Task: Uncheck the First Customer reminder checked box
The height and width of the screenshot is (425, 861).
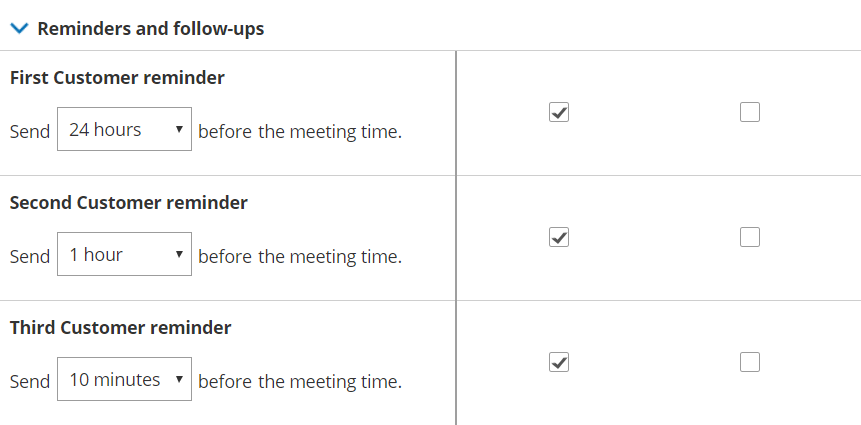Action: click(x=560, y=112)
